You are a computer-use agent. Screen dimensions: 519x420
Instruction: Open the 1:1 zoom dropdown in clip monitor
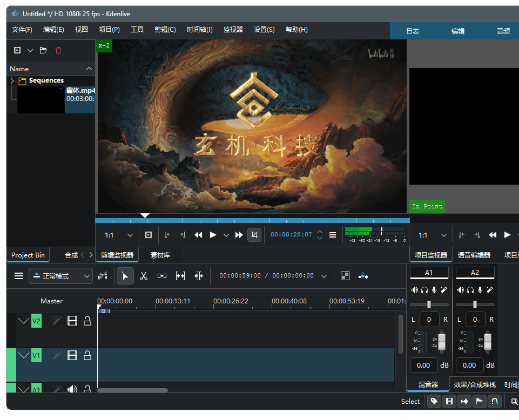coord(119,235)
